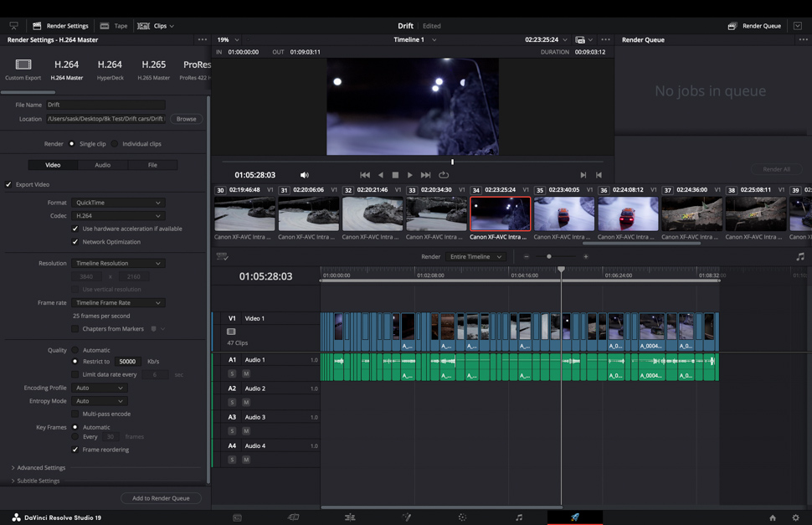Viewport: 812px width, 525px height.
Task: Switch to the Audio settings tab
Action: point(102,165)
